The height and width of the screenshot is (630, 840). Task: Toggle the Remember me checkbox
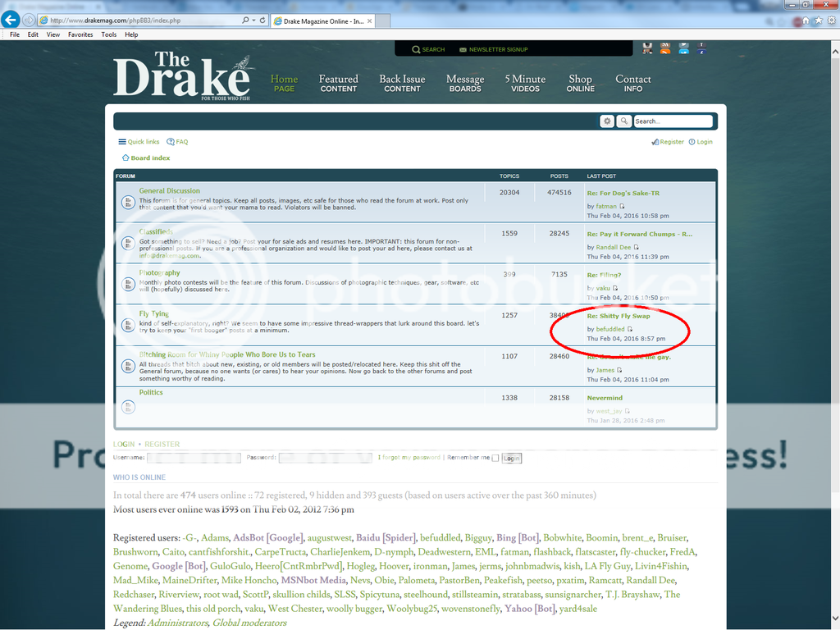tap(495, 458)
